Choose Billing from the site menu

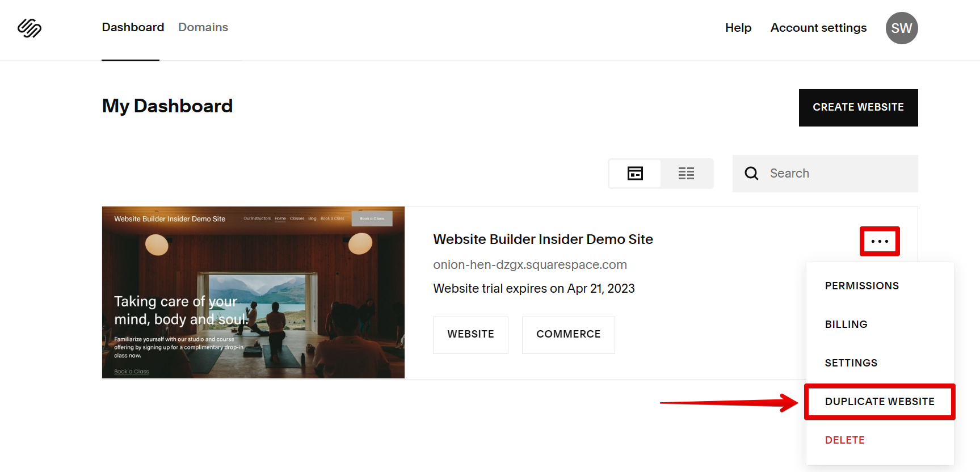846,324
